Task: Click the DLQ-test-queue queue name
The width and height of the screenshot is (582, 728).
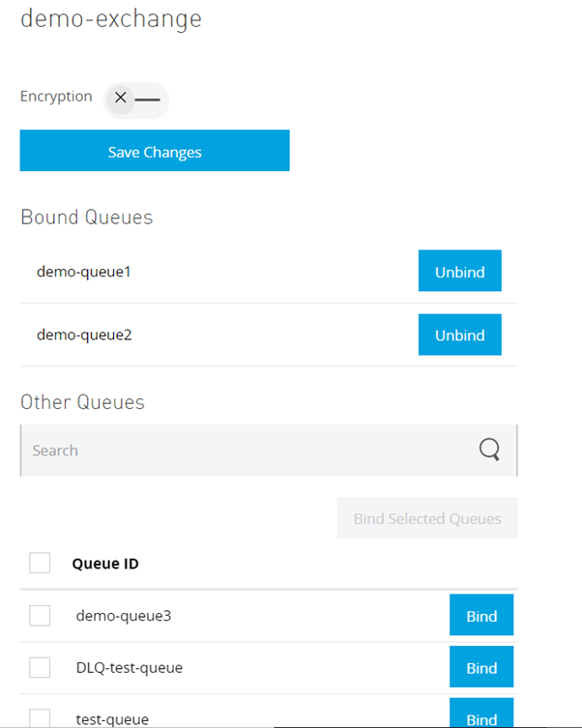Action: [130, 667]
